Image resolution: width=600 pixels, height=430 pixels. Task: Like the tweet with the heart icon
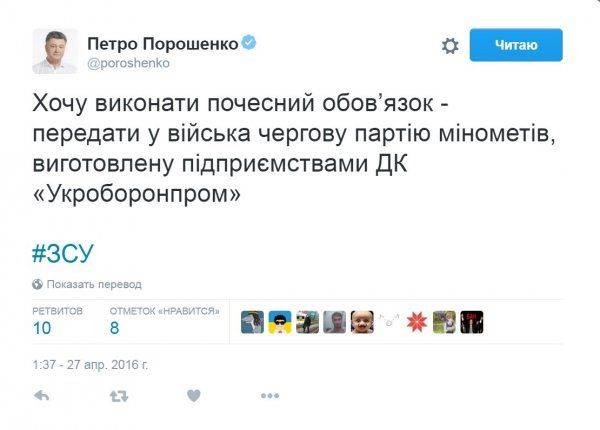[193, 396]
